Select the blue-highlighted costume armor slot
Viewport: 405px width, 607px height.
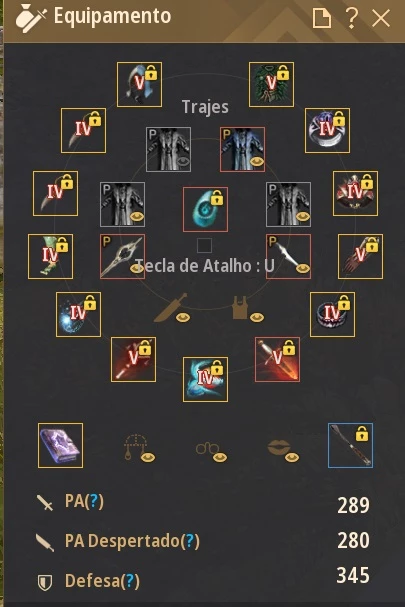coord(242,149)
